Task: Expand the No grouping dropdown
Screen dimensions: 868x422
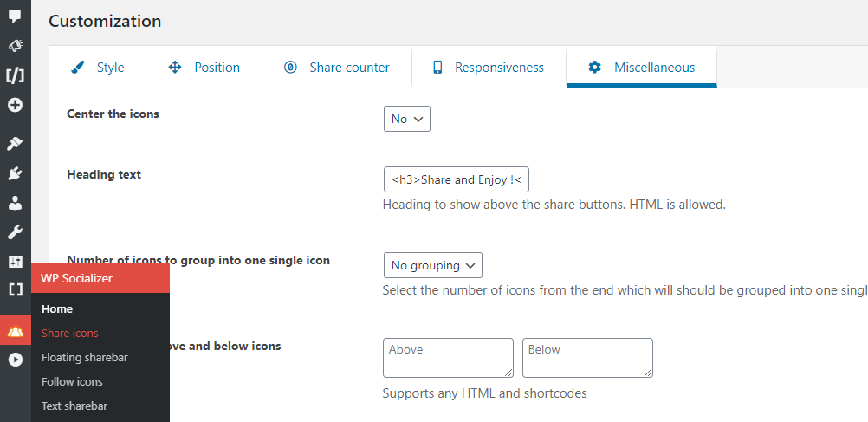Action: click(432, 265)
